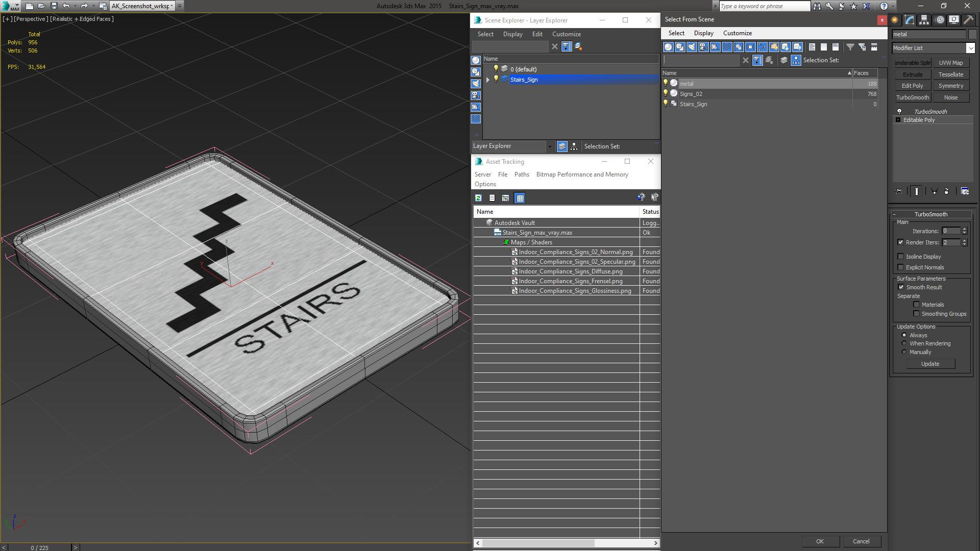Open Edit menu in Scene Explorer
Screen dimensions: 980x551
click(x=537, y=34)
